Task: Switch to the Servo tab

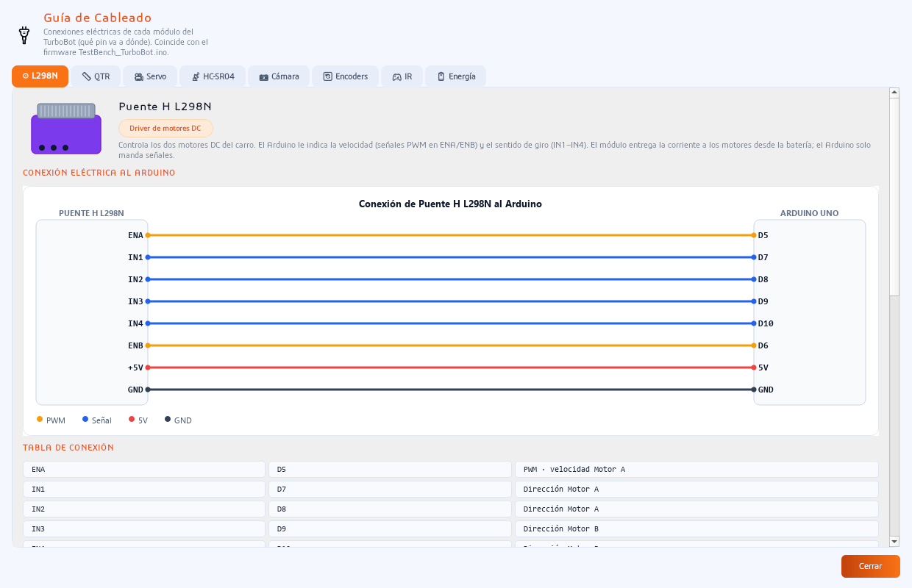Action: pos(150,76)
